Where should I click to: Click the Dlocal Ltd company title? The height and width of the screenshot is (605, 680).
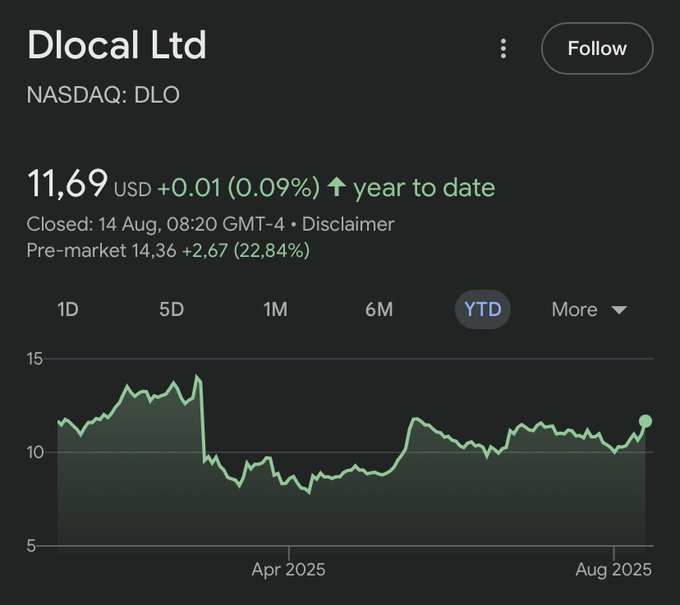tap(117, 46)
